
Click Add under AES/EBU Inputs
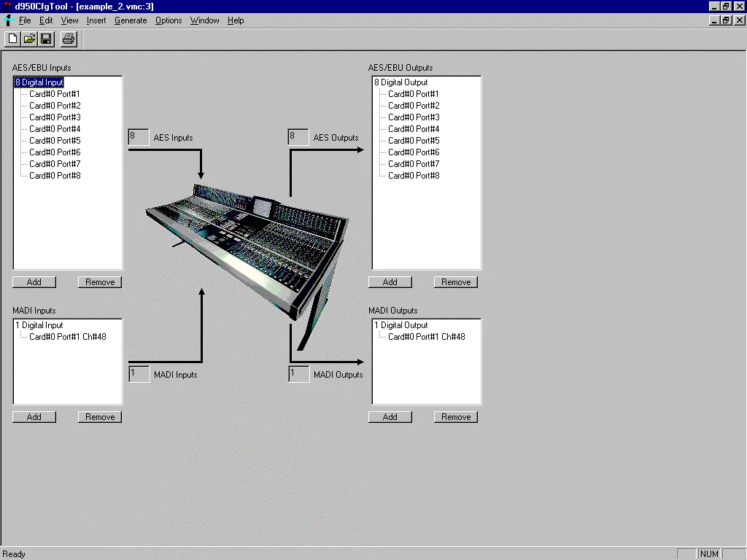tap(34, 282)
